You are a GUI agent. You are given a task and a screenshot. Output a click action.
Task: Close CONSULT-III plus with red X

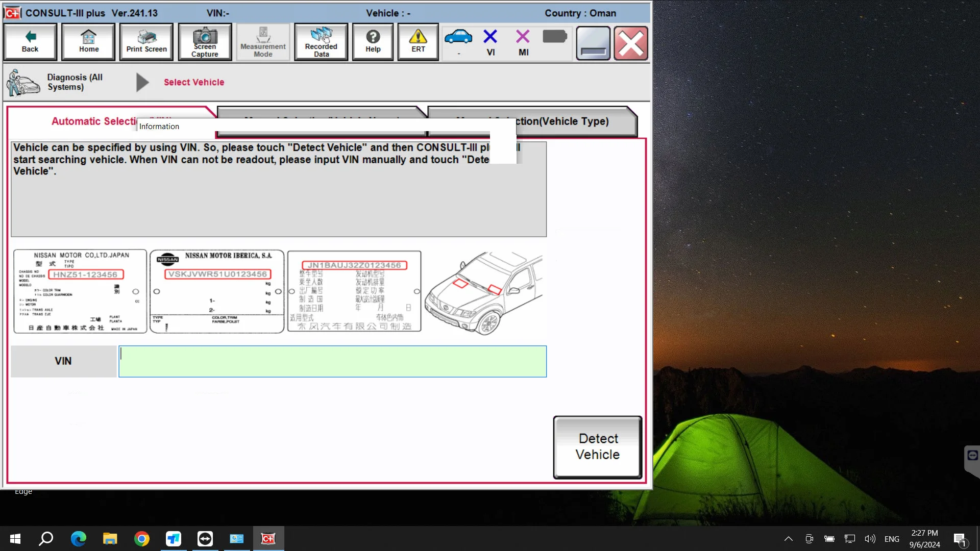pos(631,43)
